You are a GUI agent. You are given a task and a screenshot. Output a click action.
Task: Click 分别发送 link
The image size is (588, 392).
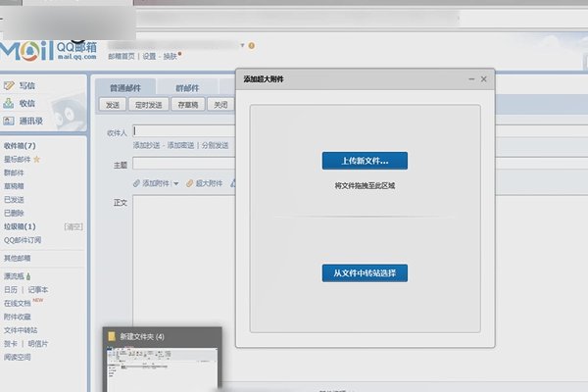[215, 145]
